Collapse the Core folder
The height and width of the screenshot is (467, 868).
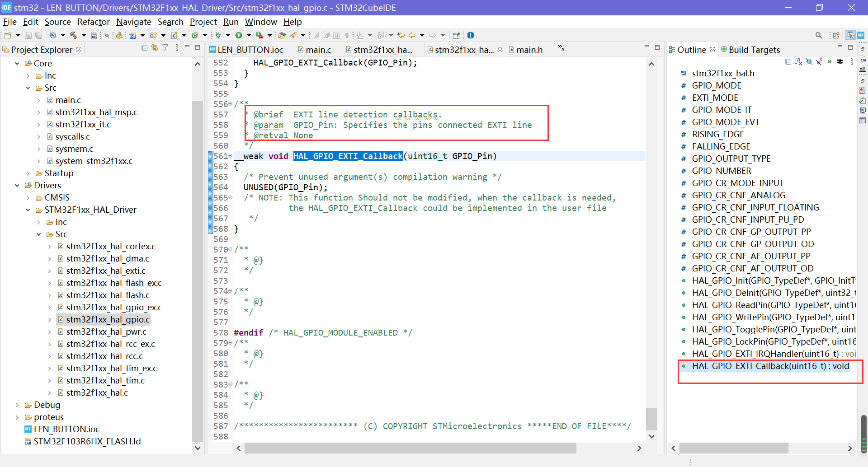tap(17, 63)
